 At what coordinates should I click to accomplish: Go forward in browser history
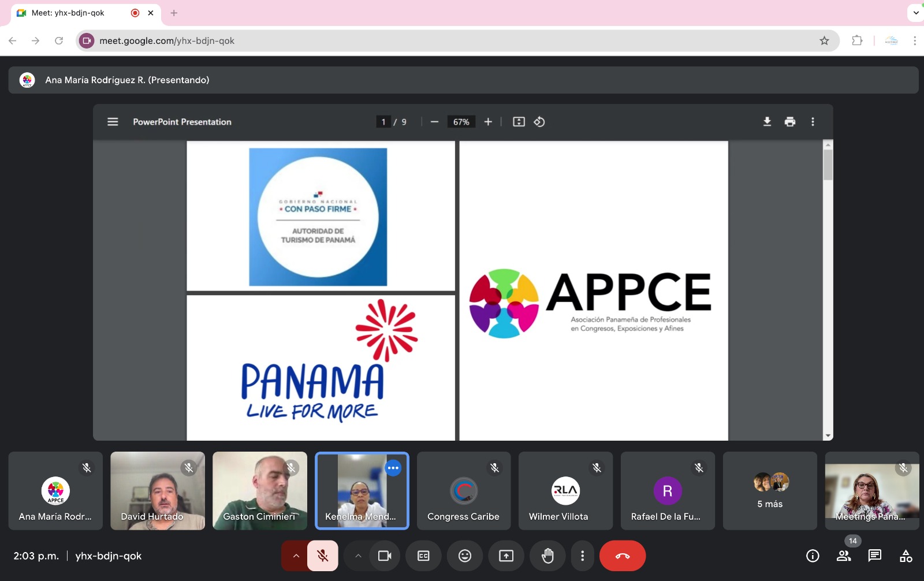pos(36,40)
